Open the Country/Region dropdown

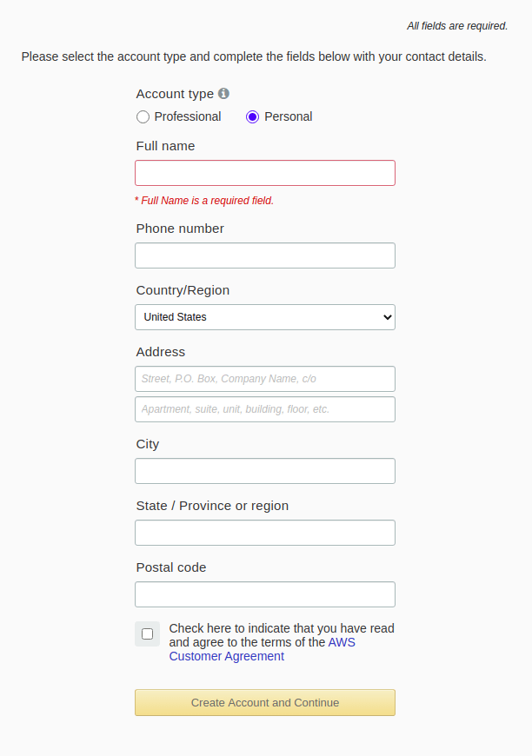[x=265, y=317]
